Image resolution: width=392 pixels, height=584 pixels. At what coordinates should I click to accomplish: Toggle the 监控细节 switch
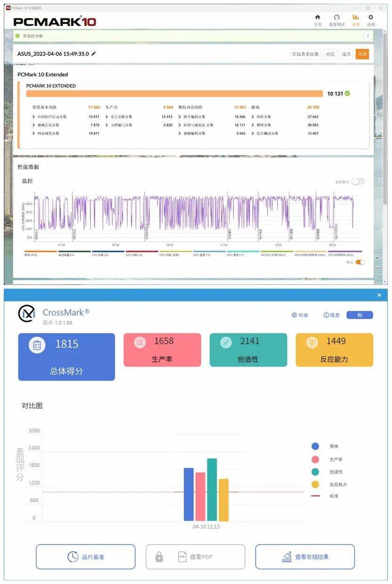358,182
